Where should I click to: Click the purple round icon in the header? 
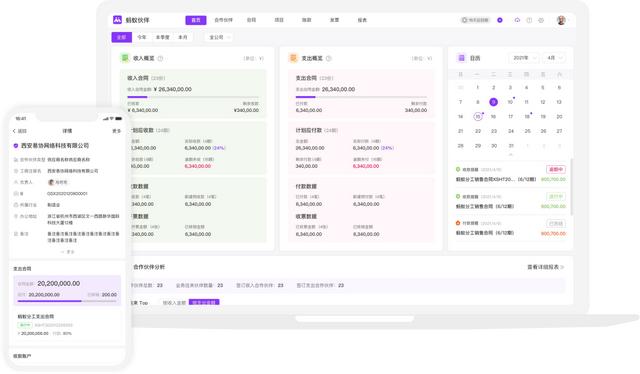[500, 20]
